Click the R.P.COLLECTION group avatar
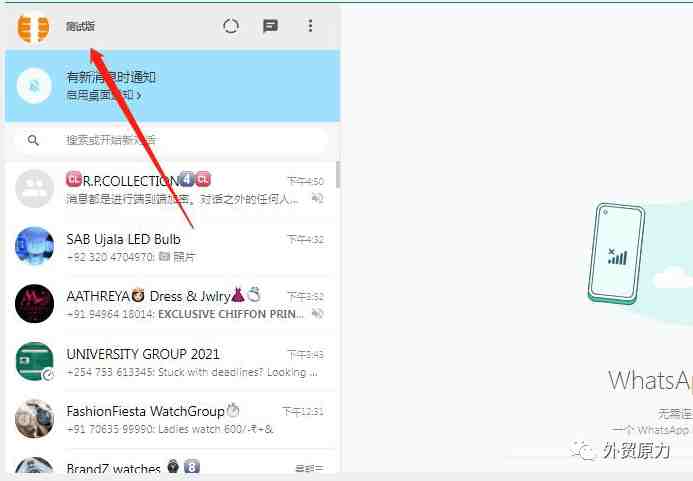The width and height of the screenshot is (693, 481). [x=34, y=189]
